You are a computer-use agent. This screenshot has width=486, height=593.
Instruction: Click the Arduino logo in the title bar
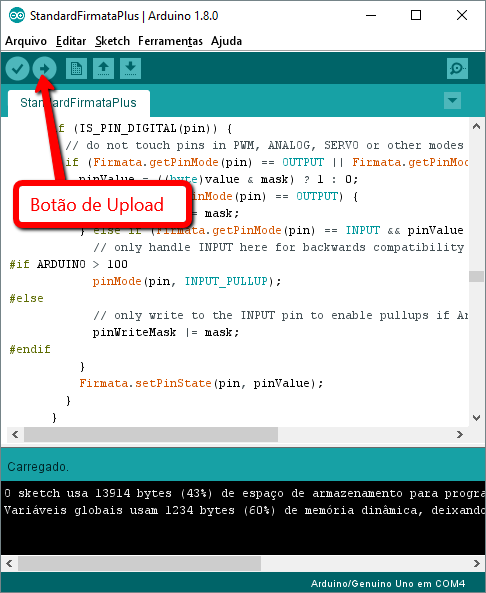click(17, 16)
